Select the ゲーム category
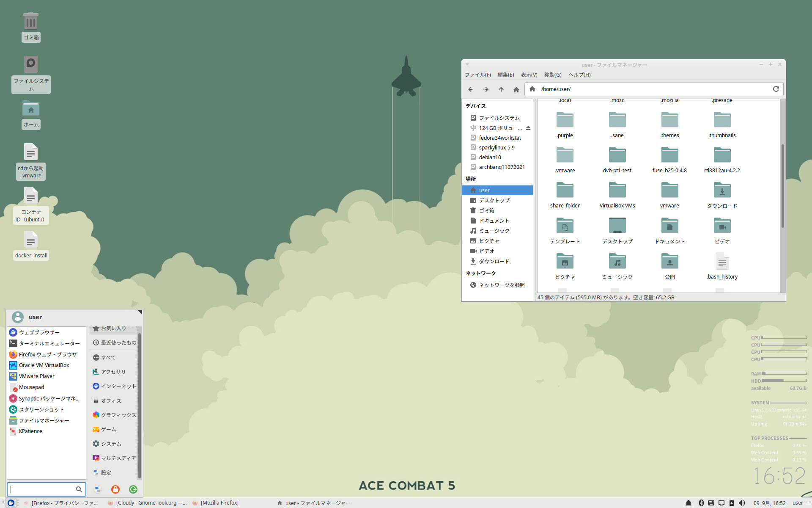812x508 pixels. (x=113, y=429)
